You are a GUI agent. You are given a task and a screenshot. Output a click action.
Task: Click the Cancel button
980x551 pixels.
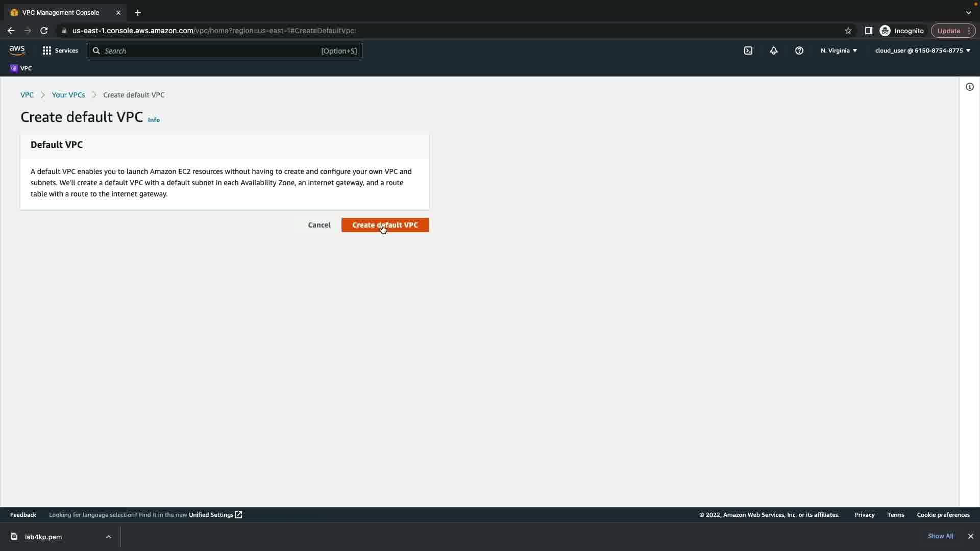319,225
